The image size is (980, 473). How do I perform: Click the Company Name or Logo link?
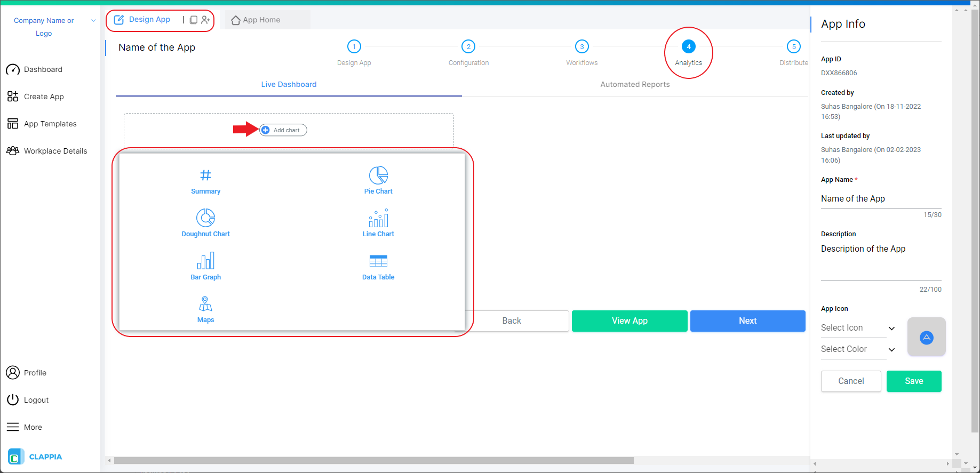[x=44, y=27]
